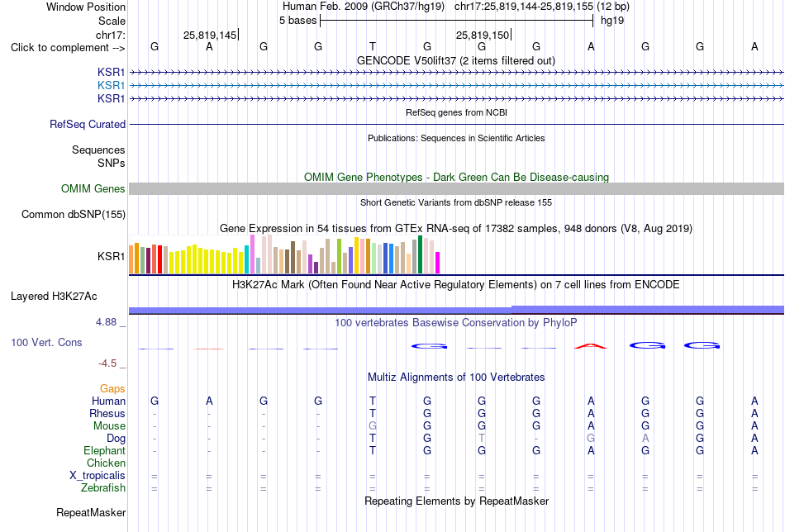This screenshot has height=532, width=785.
Task: Select the 'Mouse' species label
Action: click(x=109, y=426)
